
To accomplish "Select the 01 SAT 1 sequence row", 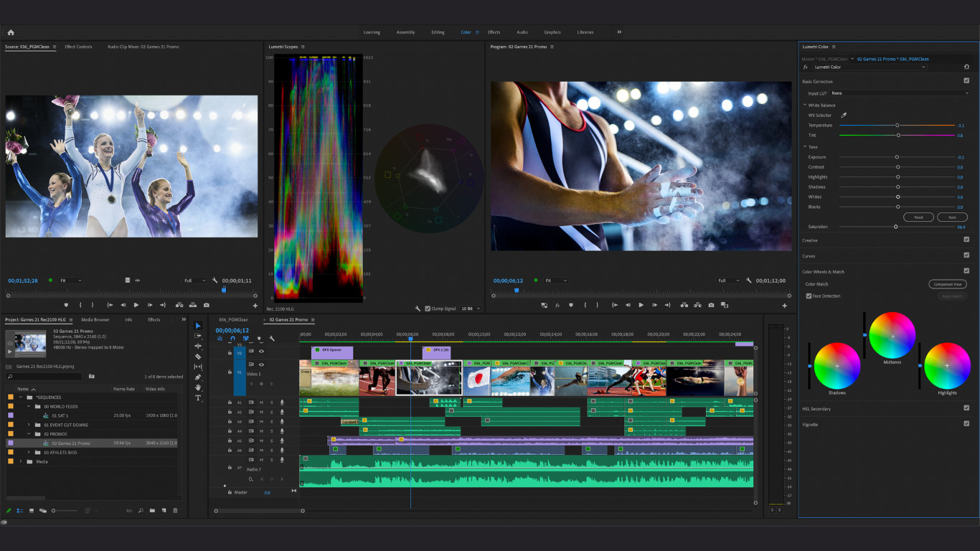I will point(93,415).
